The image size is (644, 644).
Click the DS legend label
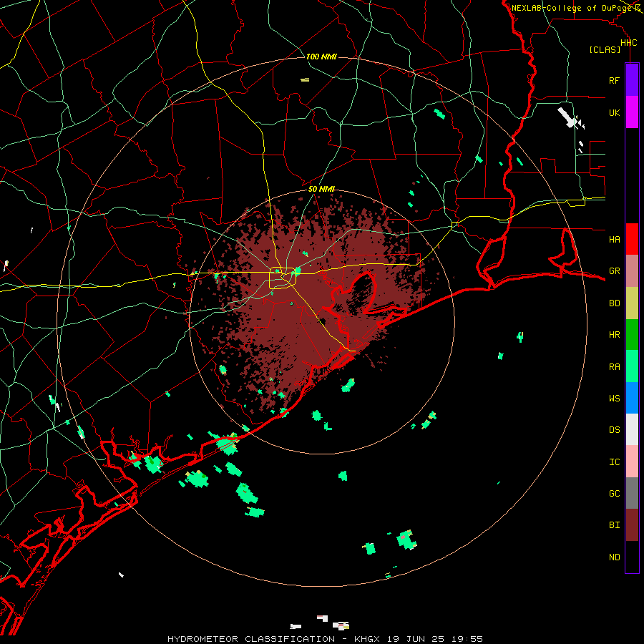614,429
